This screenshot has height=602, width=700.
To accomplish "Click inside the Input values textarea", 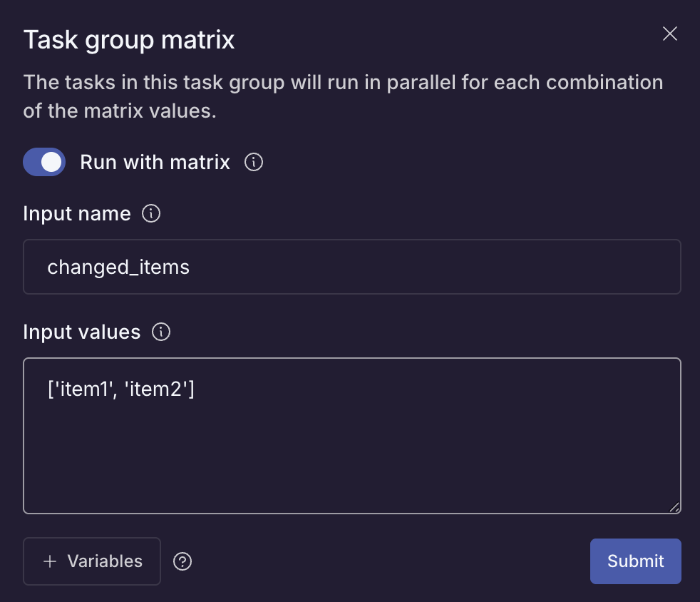I will pyautogui.click(x=351, y=435).
